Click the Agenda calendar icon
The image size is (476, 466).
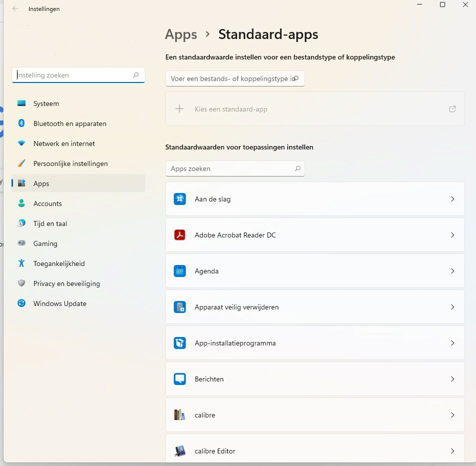pyautogui.click(x=180, y=271)
